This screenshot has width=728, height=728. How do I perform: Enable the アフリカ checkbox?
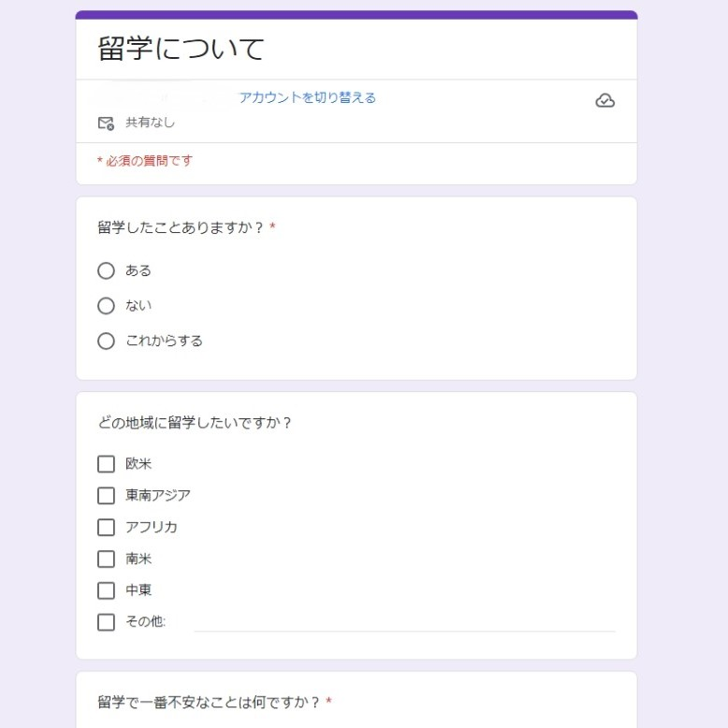(x=106, y=527)
